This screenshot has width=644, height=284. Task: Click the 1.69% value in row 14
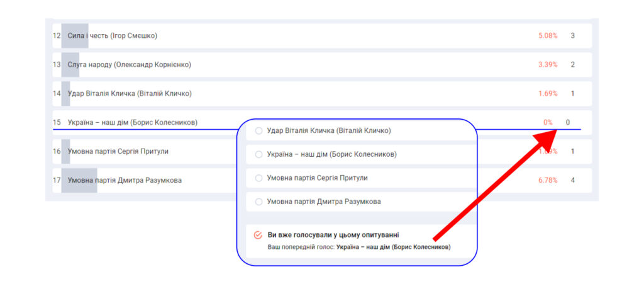(548, 93)
